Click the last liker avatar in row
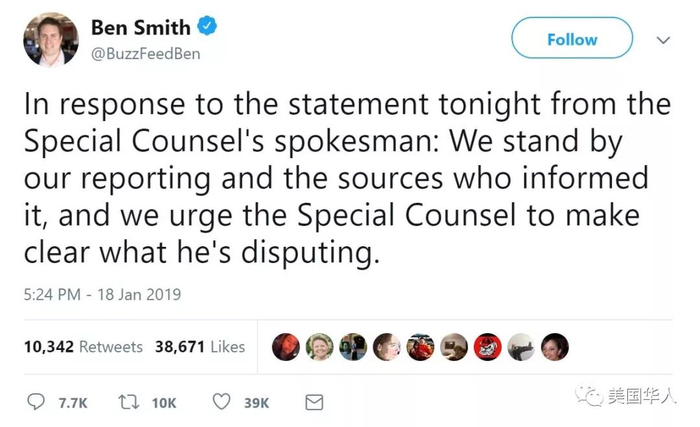The image size is (700, 427). pyautogui.click(x=555, y=347)
